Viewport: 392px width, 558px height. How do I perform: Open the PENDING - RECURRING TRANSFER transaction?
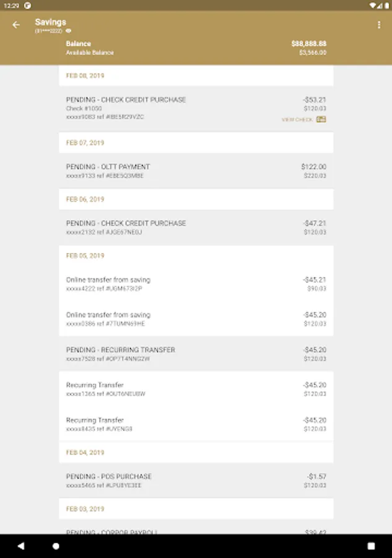coord(196,354)
